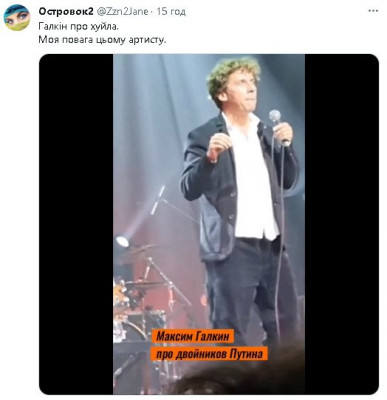Open the @Zzn2Jane handle link

122,11
